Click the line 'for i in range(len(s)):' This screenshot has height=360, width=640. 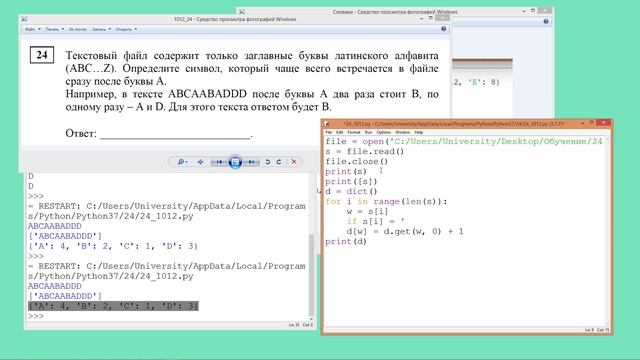pos(386,202)
